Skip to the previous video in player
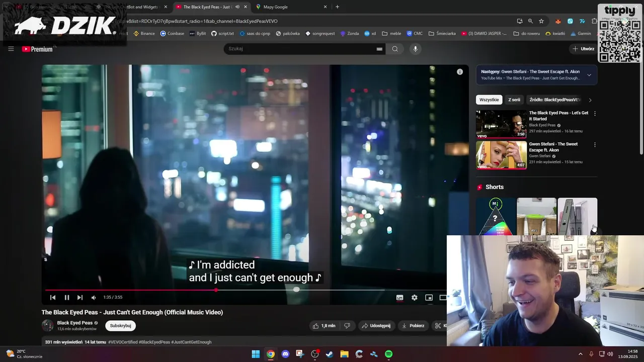The height and width of the screenshot is (362, 644). point(53,298)
